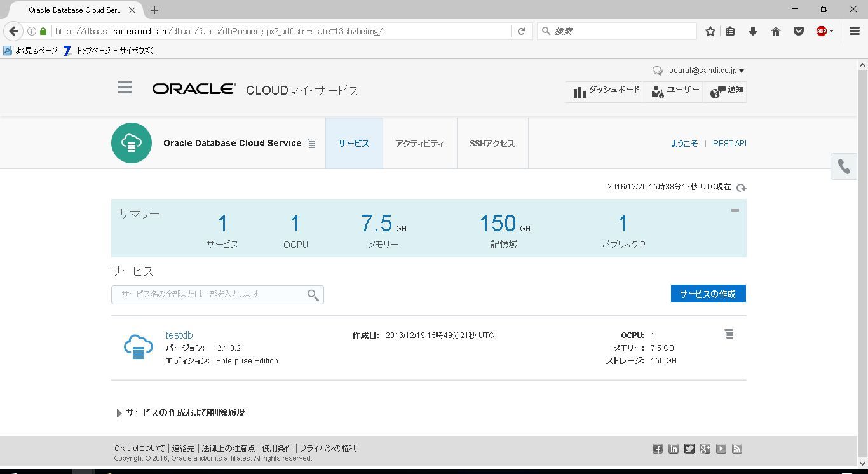Click the green padlock security icon
Image resolution: width=868 pixels, height=474 pixels.
[43, 31]
